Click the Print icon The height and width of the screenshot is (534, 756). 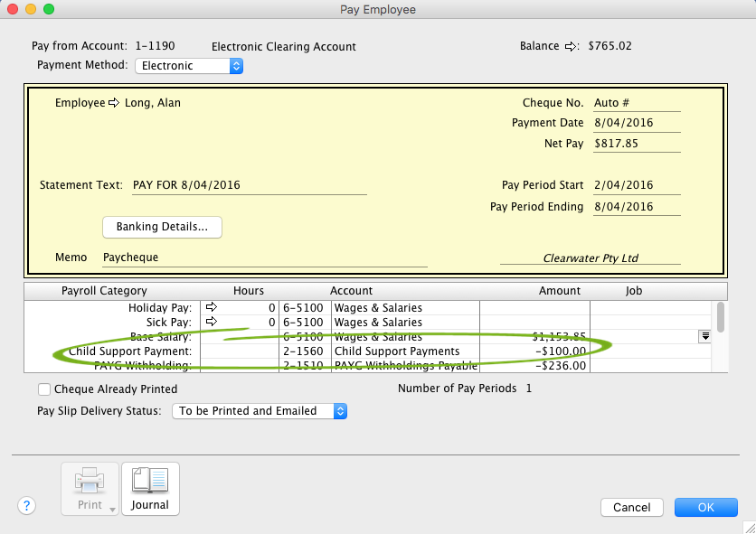[x=90, y=489]
